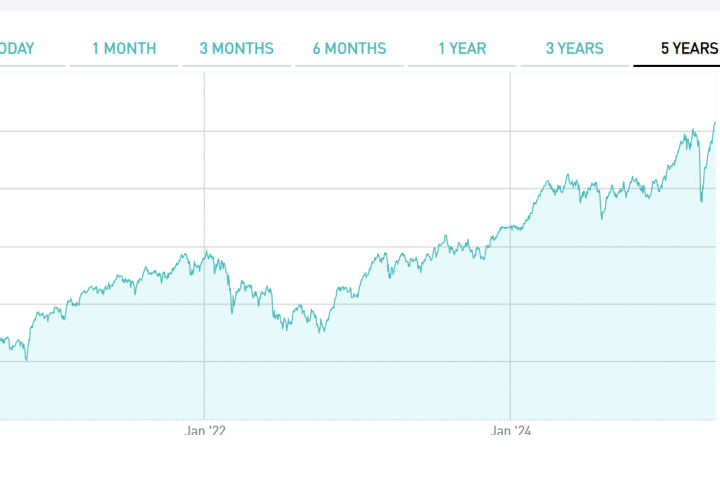Select the active 5 YEARS tab

click(x=688, y=48)
